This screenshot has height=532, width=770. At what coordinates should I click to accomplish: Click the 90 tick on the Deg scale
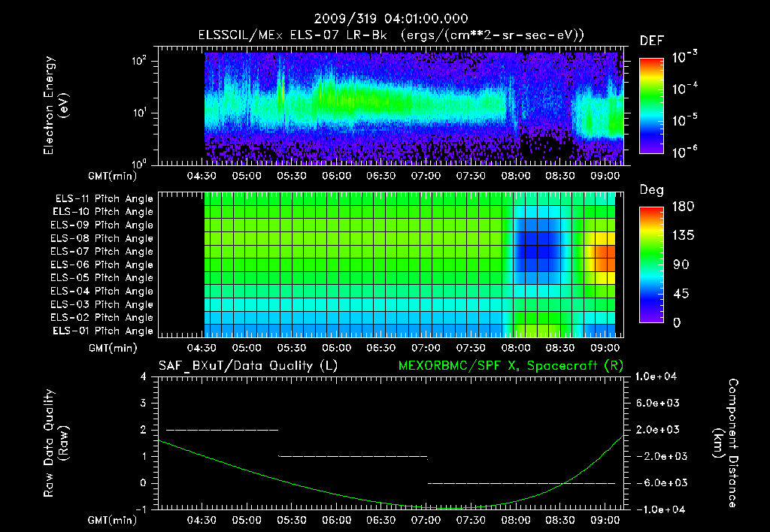coord(681,264)
